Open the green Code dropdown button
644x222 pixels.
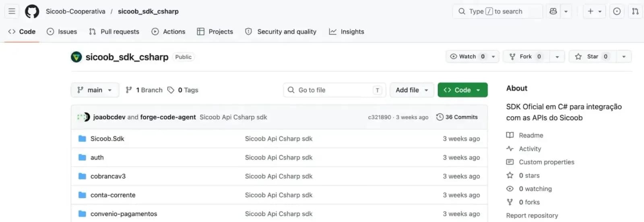(462, 90)
